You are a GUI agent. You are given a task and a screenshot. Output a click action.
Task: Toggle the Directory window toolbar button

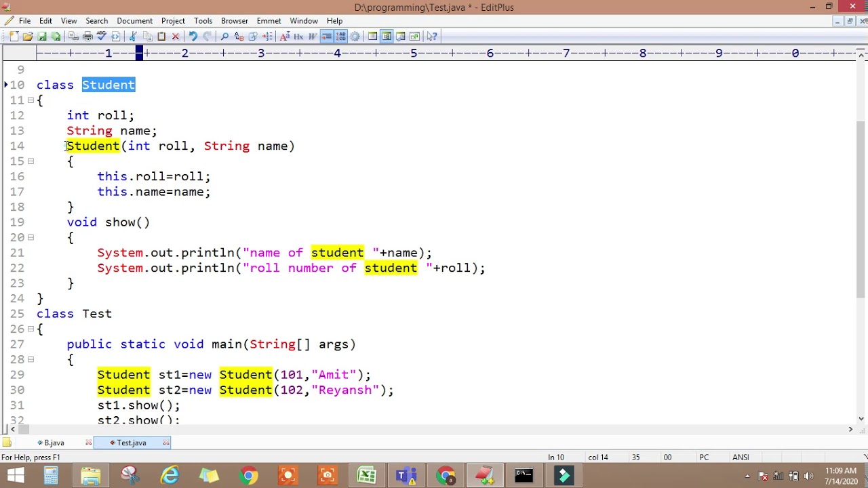(x=387, y=36)
